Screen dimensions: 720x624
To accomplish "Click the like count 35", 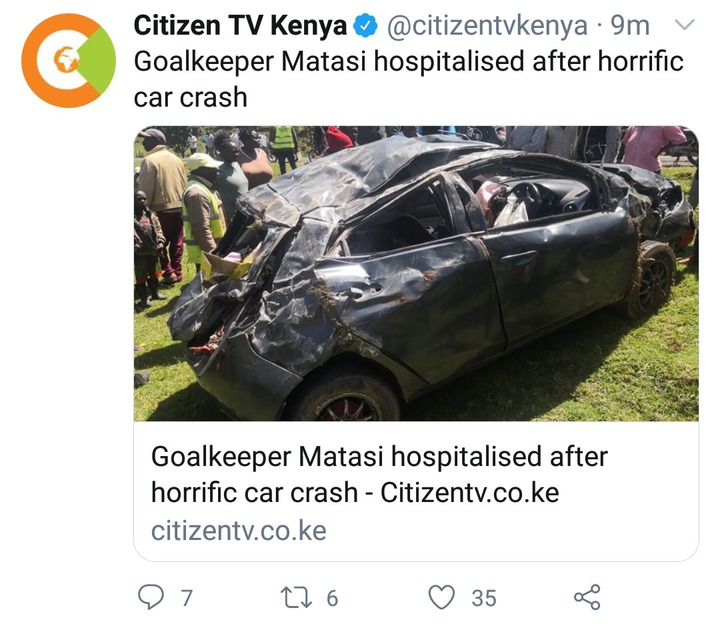I will [484, 598].
